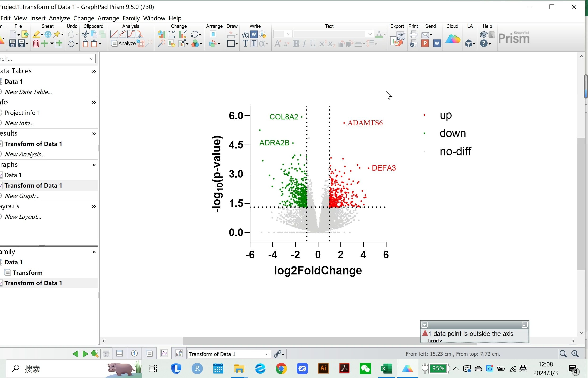
Task: Click the Analyze button
Action: 124,44
